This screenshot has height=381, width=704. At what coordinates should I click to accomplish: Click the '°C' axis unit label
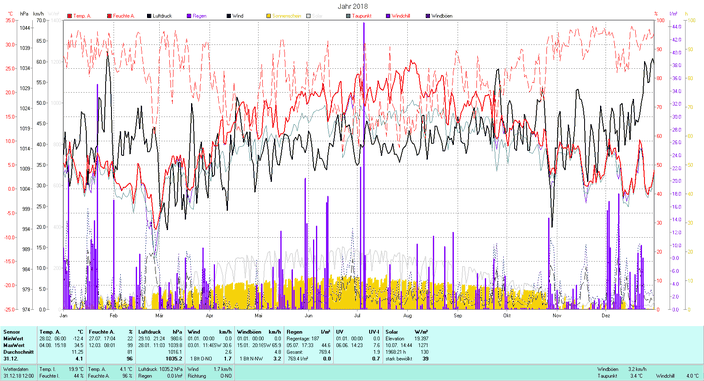tap(11, 14)
